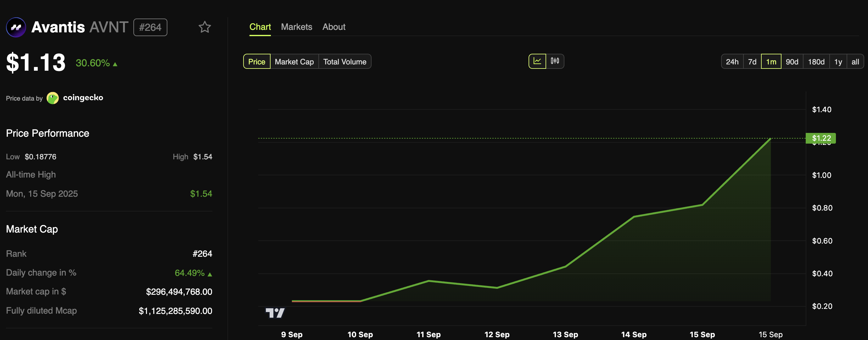Show all-time price history
The width and height of the screenshot is (868, 340).
(x=855, y=62)
